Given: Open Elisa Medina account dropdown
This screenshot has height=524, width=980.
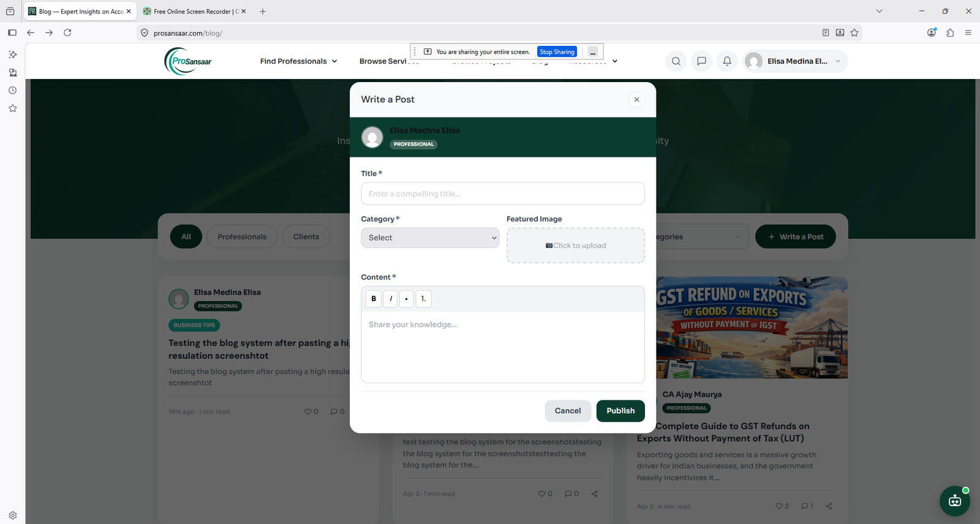Looking at the screenshot, I should coord(795,61).
